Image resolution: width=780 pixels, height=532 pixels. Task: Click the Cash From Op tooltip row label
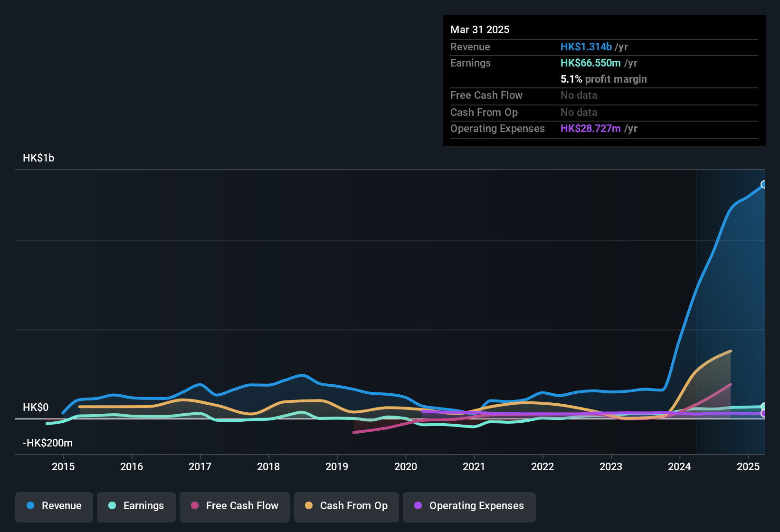coord(484,113)
